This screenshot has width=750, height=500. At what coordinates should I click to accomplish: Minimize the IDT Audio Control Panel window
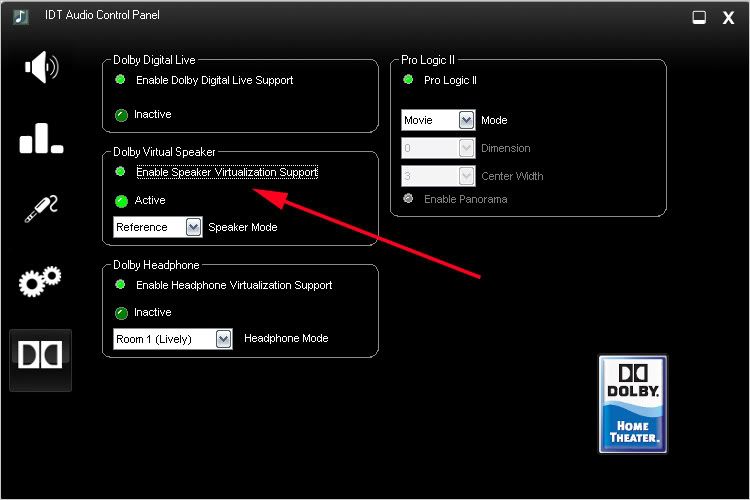point(699,18)
